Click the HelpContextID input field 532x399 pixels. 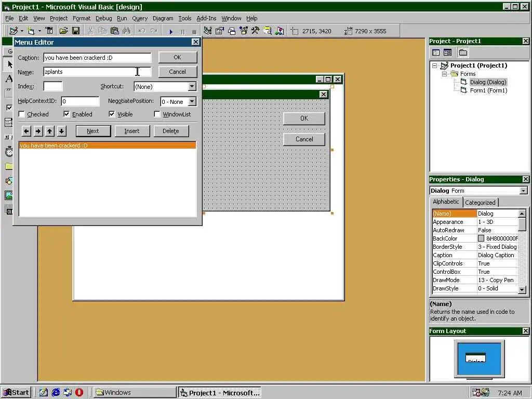pos(80,101)
